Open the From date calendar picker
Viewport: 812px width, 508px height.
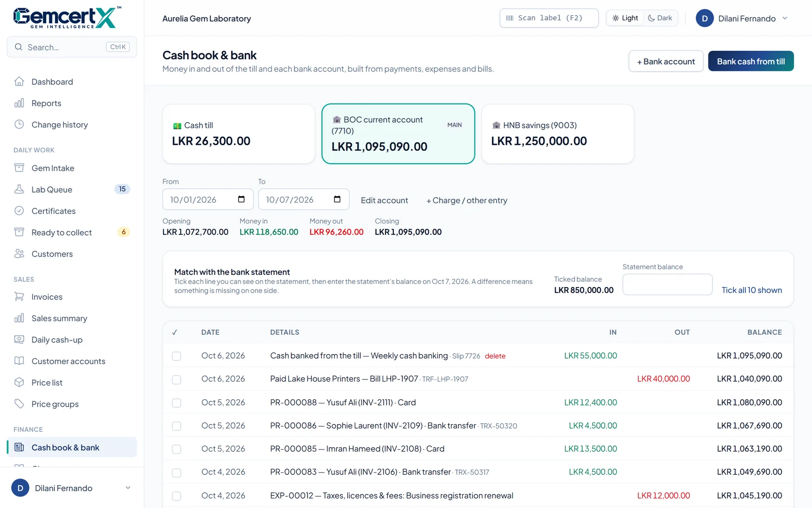(242, 199)
